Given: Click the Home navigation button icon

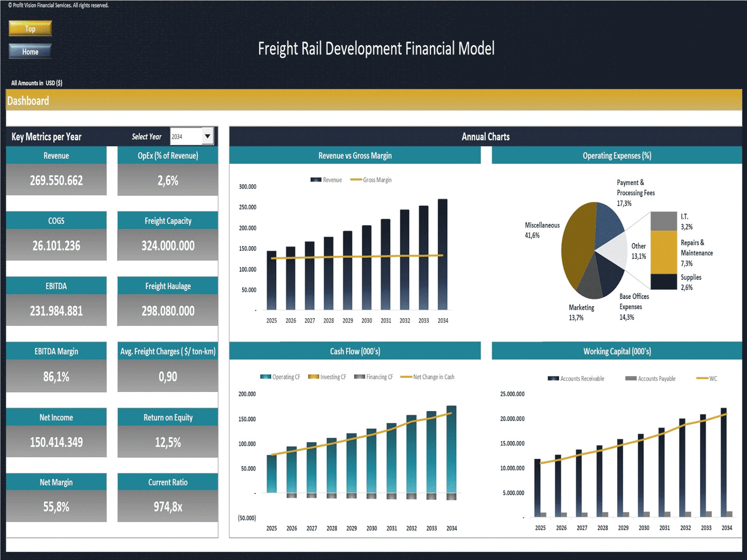Looking at the screenshot, I should [31, 51].
